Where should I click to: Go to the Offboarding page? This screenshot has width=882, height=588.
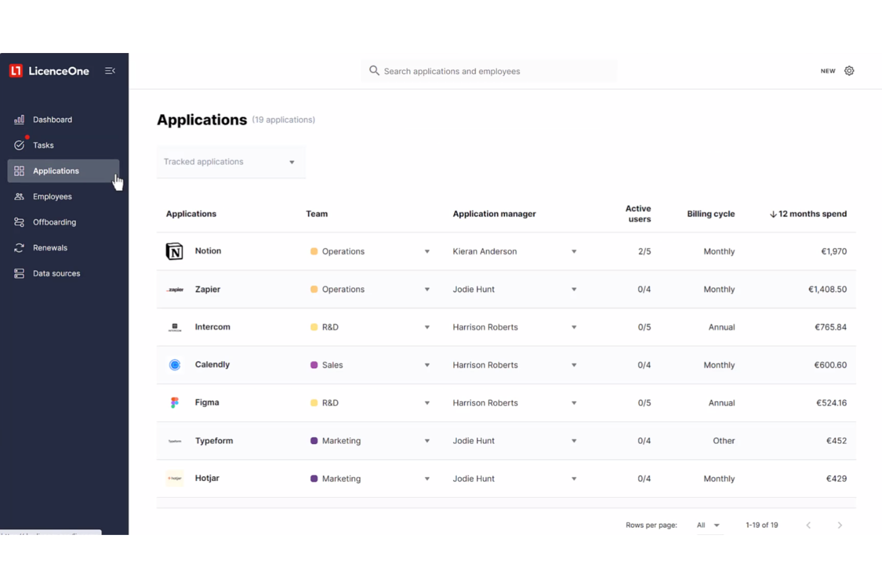[54, 222]
